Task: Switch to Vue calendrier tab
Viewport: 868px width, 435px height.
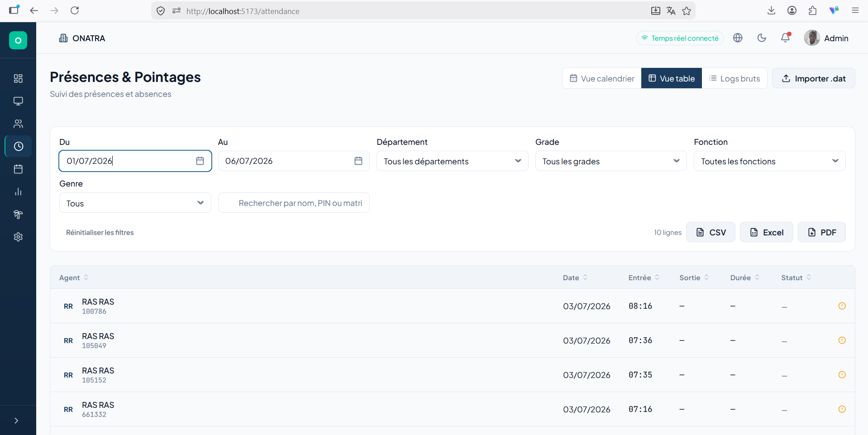Action: pos(602,78)
